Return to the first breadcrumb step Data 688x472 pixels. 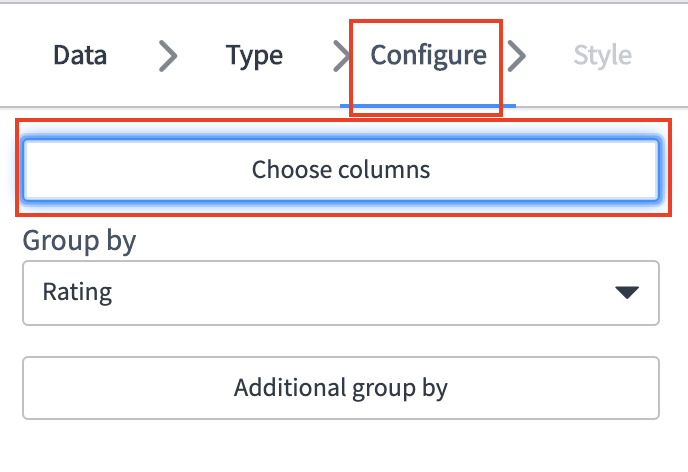coord(80,55)
